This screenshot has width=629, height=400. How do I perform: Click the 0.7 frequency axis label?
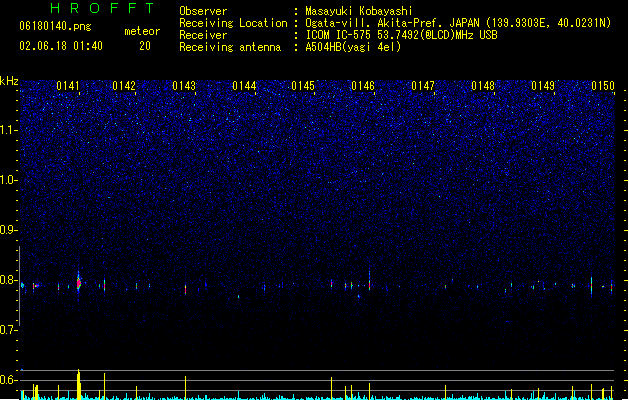[9, 330]
